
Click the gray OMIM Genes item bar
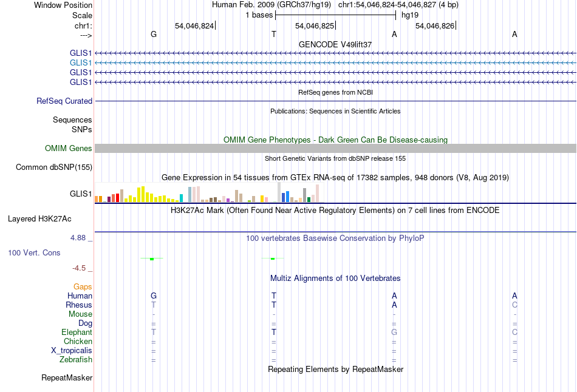pos(335,148)
